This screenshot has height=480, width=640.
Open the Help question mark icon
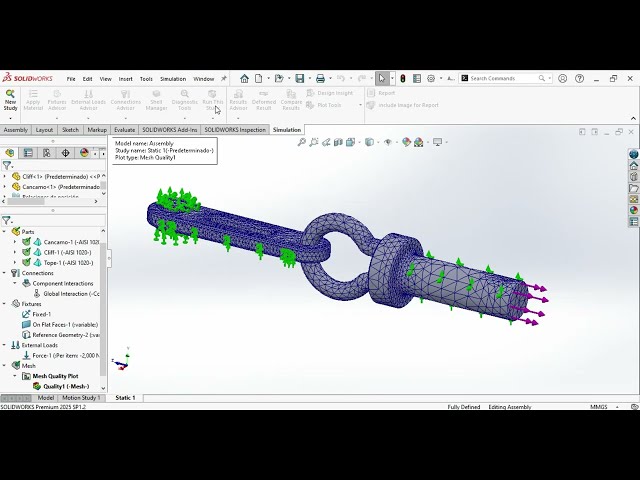click(x=579, y=78)
